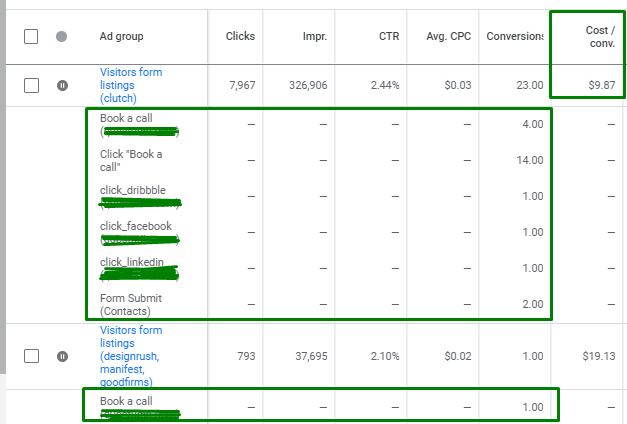This screenshot has height=424, width=627.
Task: Click the Ad group column header
Action: (x=121, y=37)
